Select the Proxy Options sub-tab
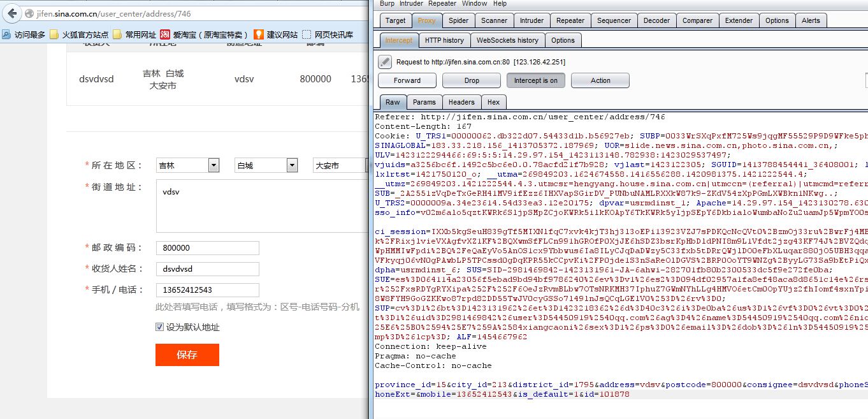868x419 pixels. (563, 40)
